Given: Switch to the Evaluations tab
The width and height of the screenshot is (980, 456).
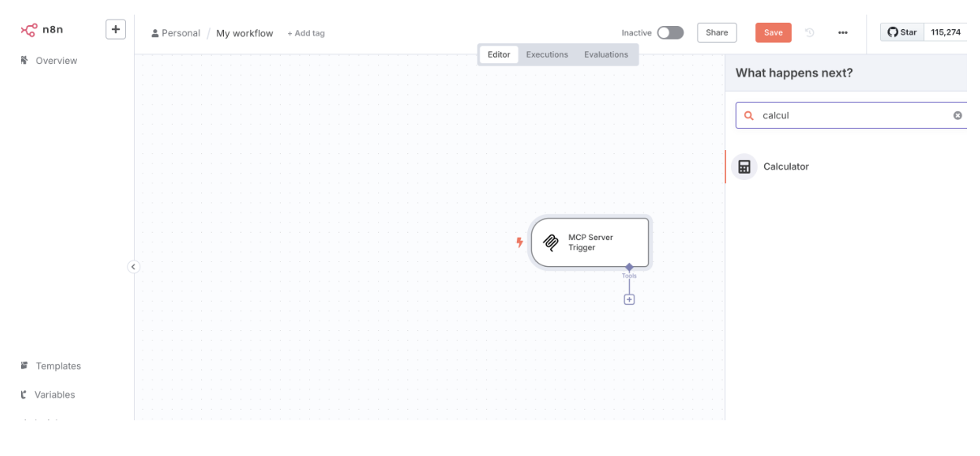Looking at the screenshot, I should pyautogui.click(x=606, y=54).
